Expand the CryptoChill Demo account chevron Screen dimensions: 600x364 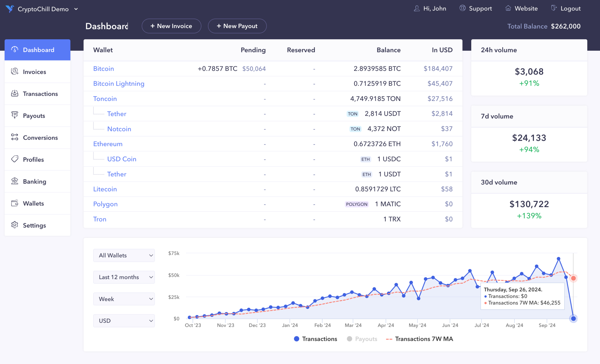pos(76,9)
